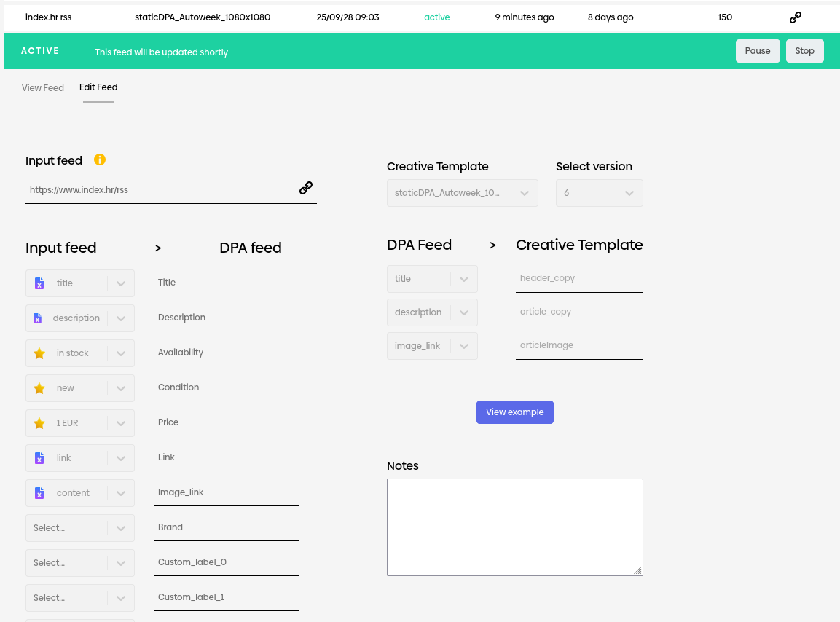Click the star icon on the new field
Viewport: 840px width, 622px height.
click(39, 387)
